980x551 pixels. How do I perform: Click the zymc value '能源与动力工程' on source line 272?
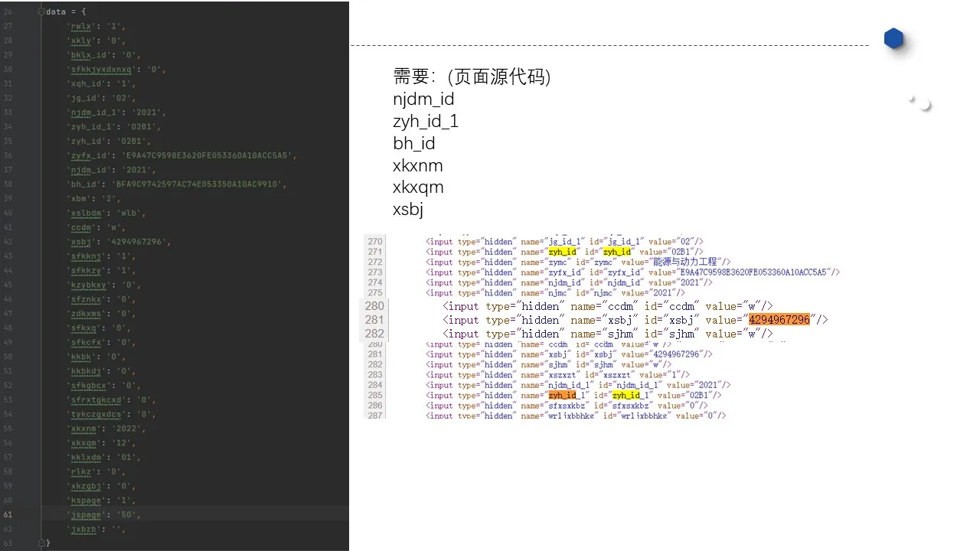[685, 262]
